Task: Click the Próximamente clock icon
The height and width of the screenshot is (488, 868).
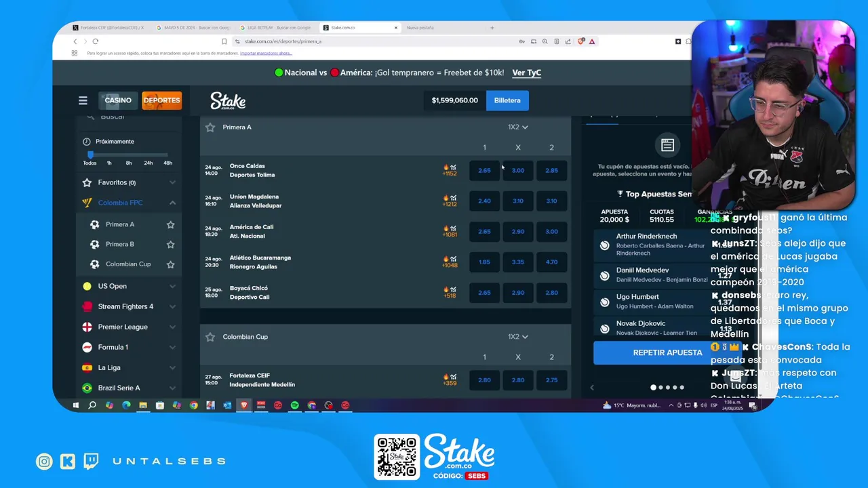Action: [x=87, y=142]
